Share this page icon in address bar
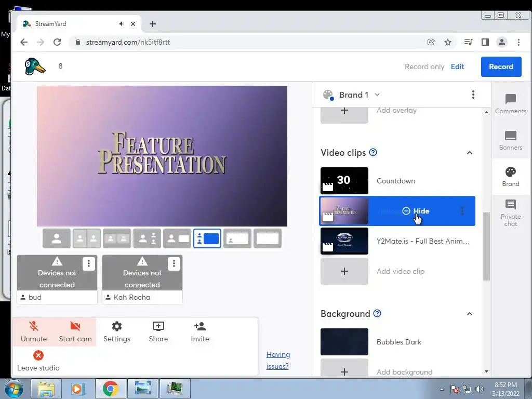The height and width of the screenshot is (399, 532). click(431, 42)
